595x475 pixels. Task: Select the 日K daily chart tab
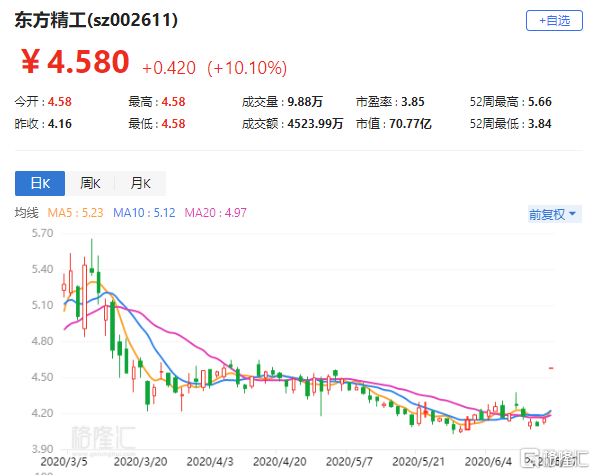pyautogui.click(x=40, y=183)
